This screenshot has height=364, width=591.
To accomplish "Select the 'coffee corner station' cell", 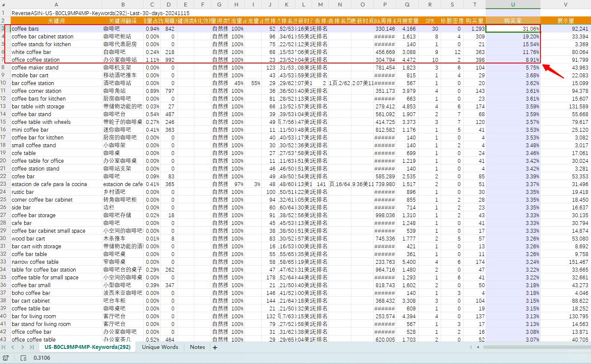I will [56, 91].
